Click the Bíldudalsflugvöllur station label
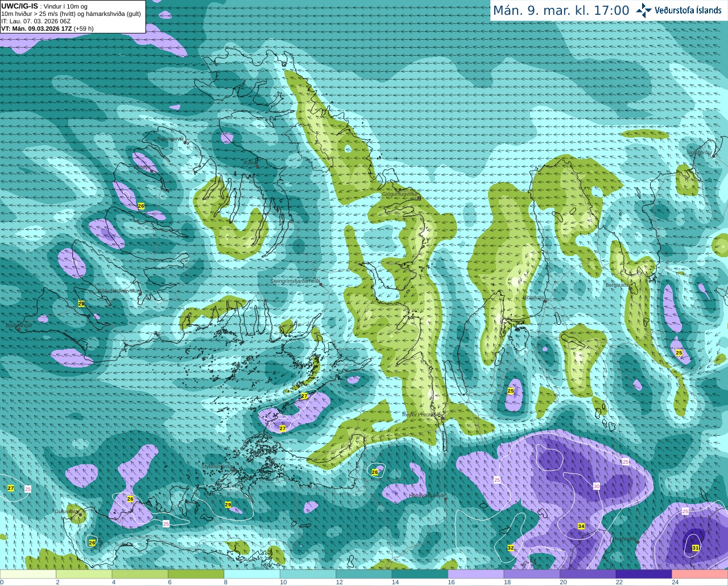Image resolution: width=728 pixels, height=586 pixels. pyautogui.click(x=118, y=290)
